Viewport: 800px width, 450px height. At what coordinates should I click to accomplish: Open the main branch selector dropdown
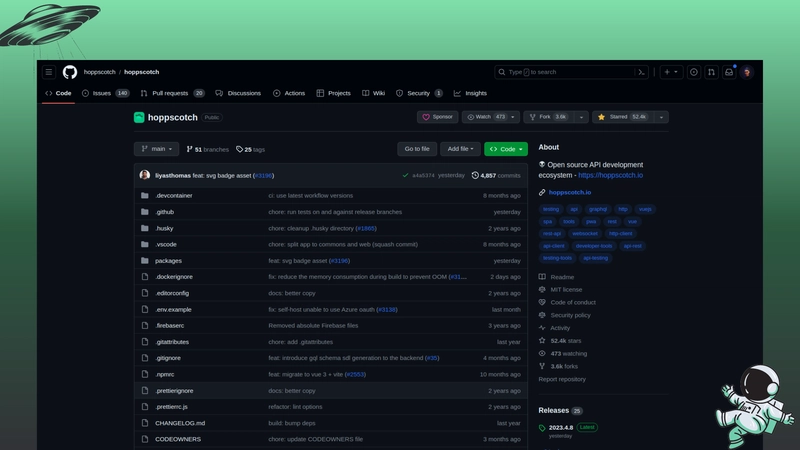coord(156,149)
